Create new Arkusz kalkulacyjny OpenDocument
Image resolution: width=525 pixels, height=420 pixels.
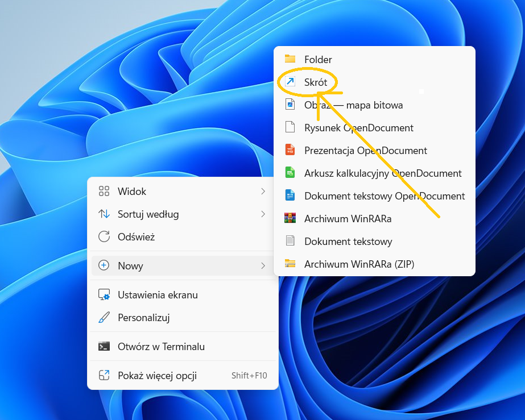point(374,173)
